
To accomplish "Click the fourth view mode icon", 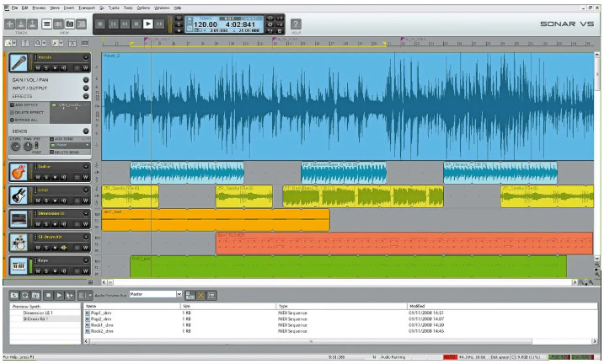I will pyautogui.click(x=81, y=24).
